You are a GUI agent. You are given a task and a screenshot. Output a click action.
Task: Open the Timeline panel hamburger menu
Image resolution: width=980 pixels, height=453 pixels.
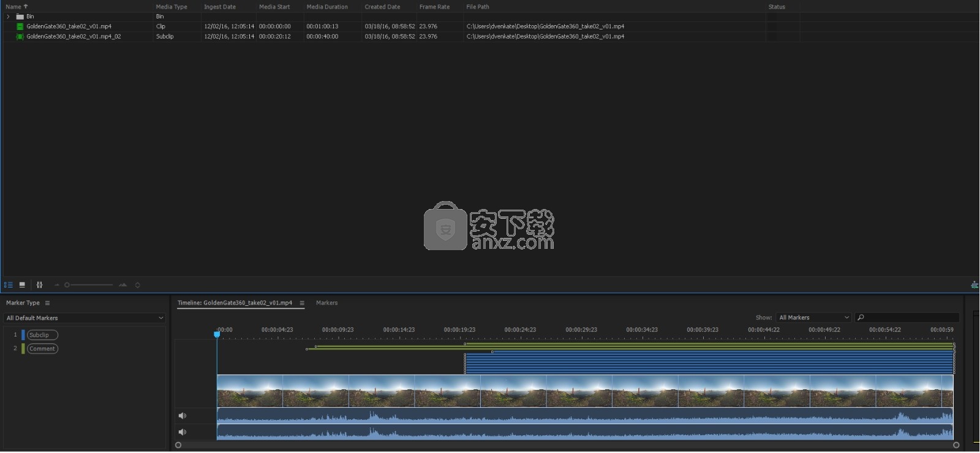(x=302, y=303)
